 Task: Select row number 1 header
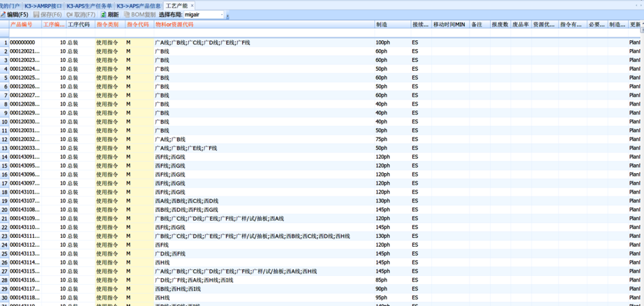tap(4, 42)
